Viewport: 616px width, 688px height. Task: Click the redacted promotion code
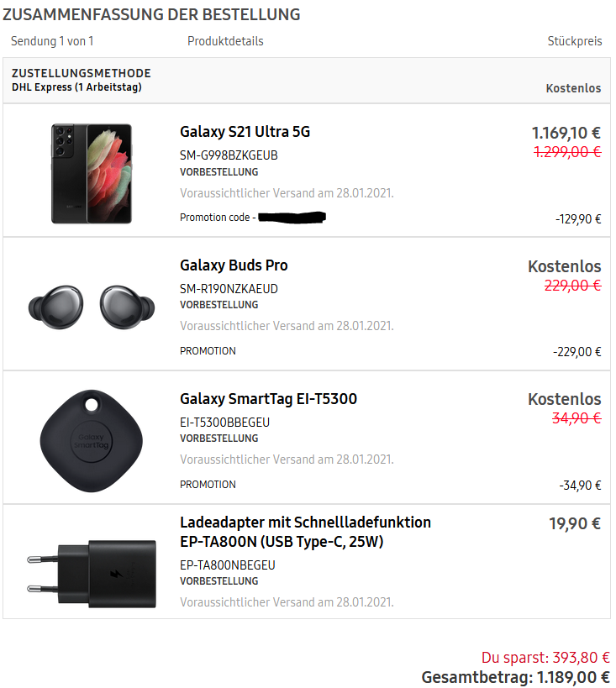pos(292,218)
